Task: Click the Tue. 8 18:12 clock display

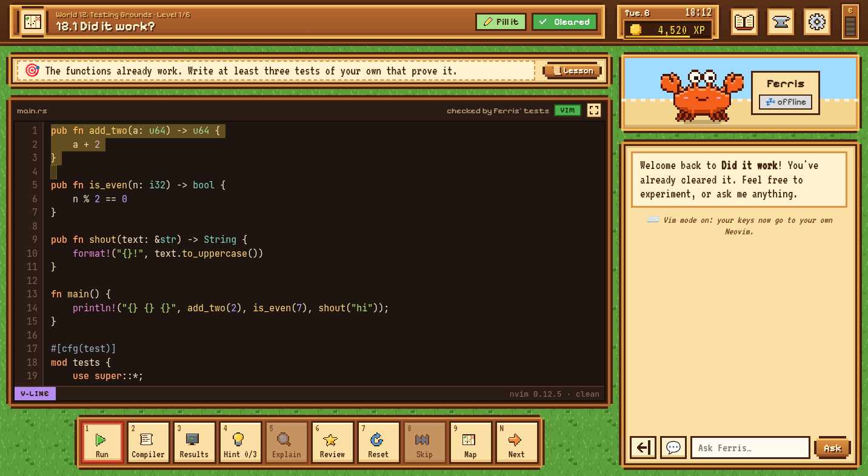Action: [x=668, y=13]
